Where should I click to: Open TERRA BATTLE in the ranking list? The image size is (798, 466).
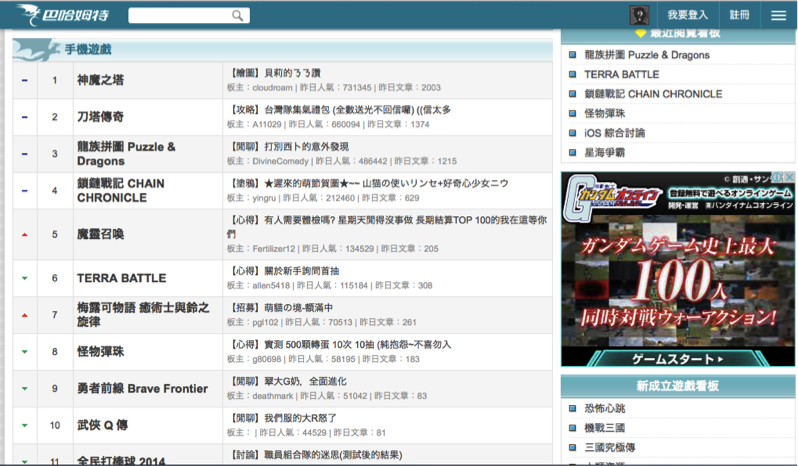pyautogui.click(x=122, y=278)
